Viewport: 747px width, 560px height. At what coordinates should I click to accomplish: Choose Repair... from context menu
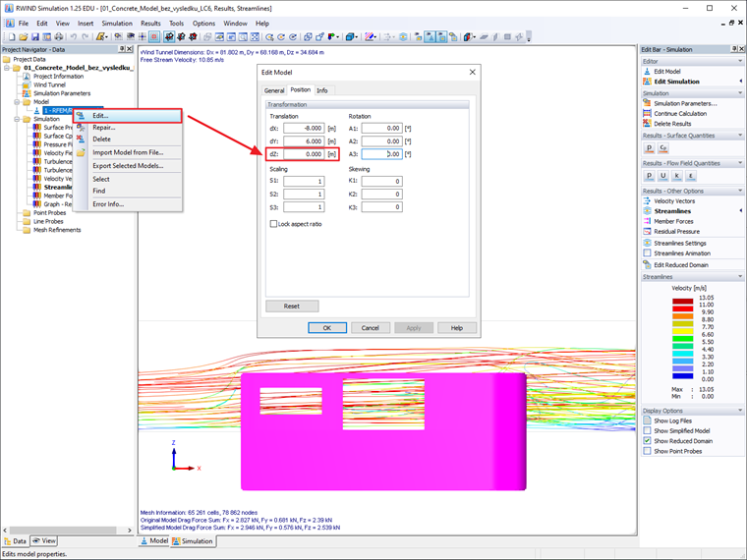pyautogui.click(x=128, y=127)
